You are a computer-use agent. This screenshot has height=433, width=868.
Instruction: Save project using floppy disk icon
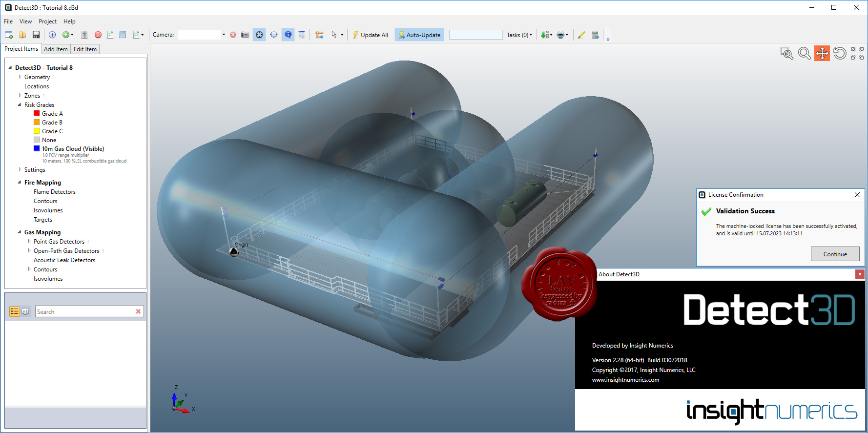[36, 35]
